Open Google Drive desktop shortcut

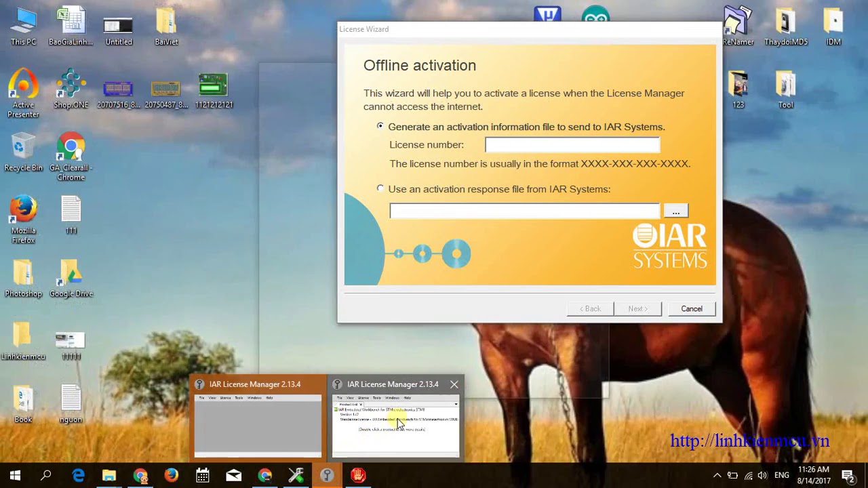coord(71,279)
